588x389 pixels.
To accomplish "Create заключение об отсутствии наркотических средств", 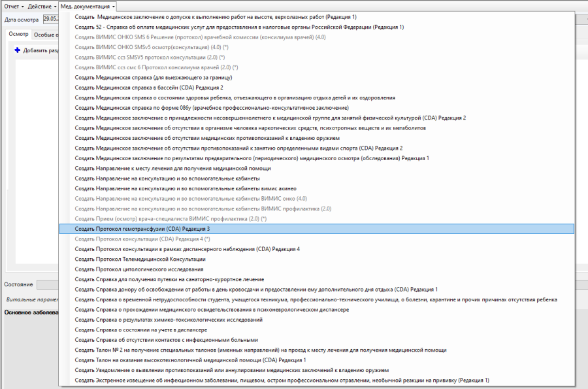I will click(x=317, y=128).
